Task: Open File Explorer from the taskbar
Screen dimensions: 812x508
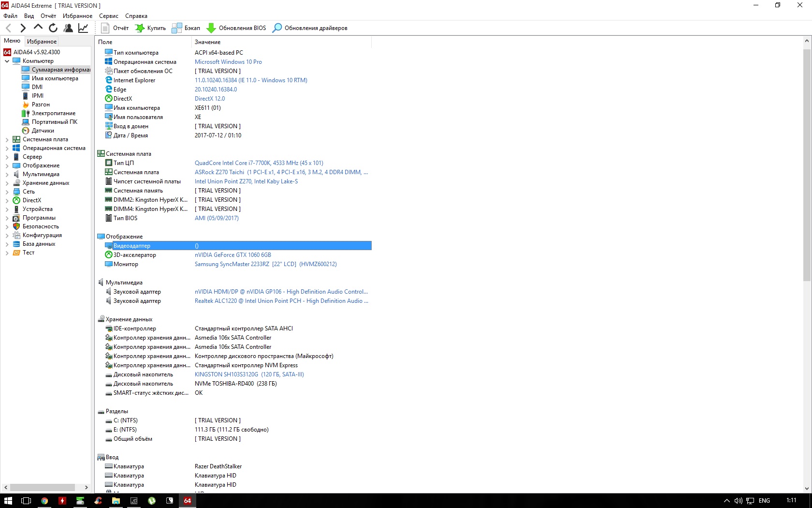Action: pos(116,501)
